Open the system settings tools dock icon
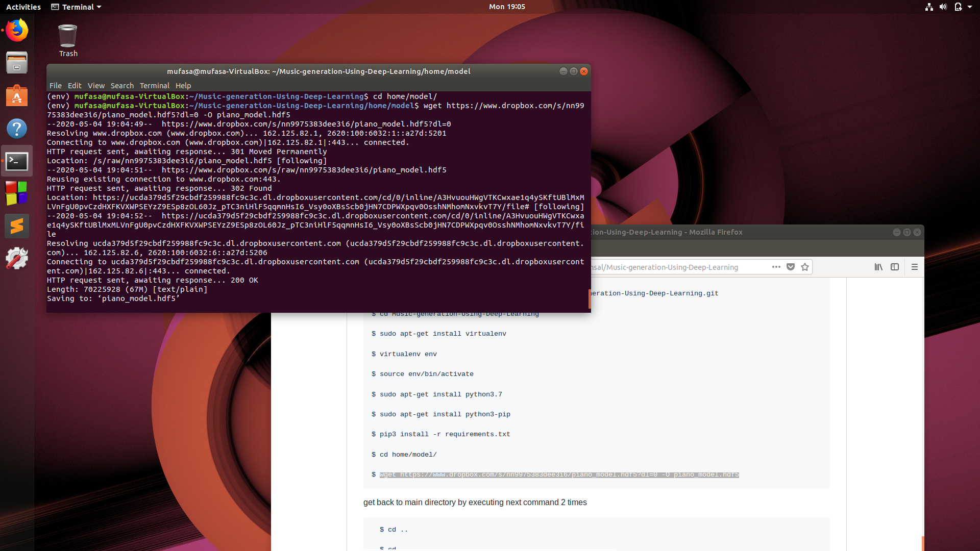This screenshot has width=980, height=551. click(17, 259)
